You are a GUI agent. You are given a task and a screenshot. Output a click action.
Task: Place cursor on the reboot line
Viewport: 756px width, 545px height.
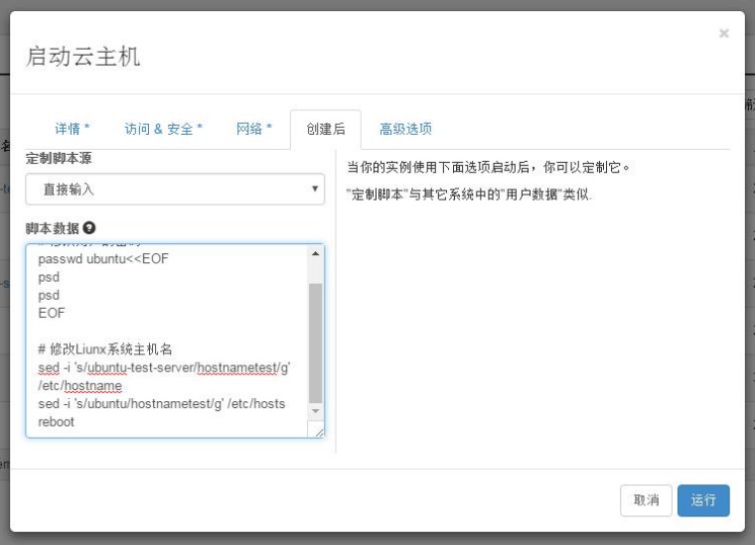coord(57,422)
